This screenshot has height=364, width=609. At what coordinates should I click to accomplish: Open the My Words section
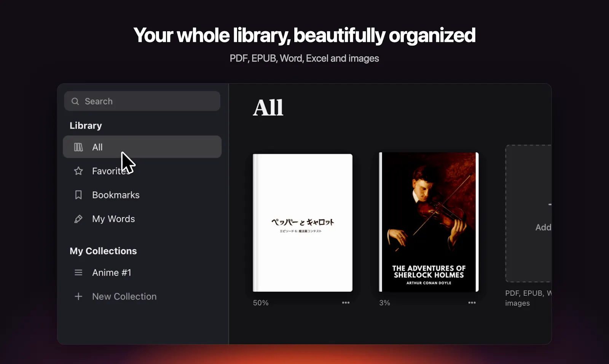(142, 219)
